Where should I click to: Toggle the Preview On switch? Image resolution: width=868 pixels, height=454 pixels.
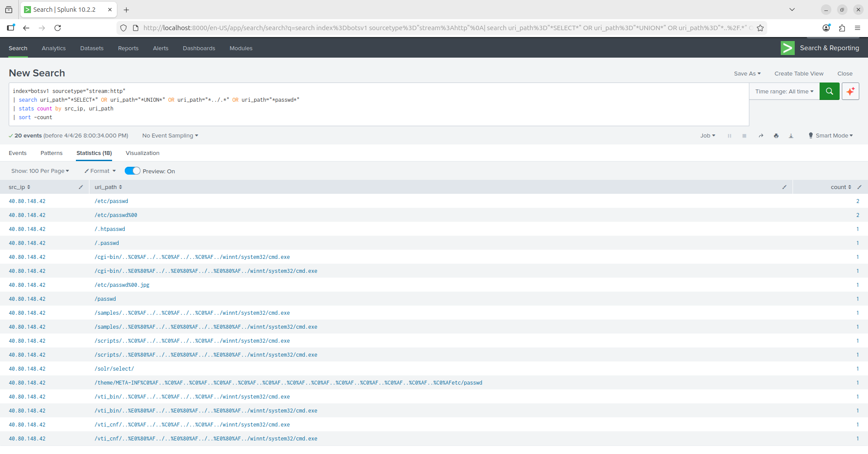tap(133, 171)
